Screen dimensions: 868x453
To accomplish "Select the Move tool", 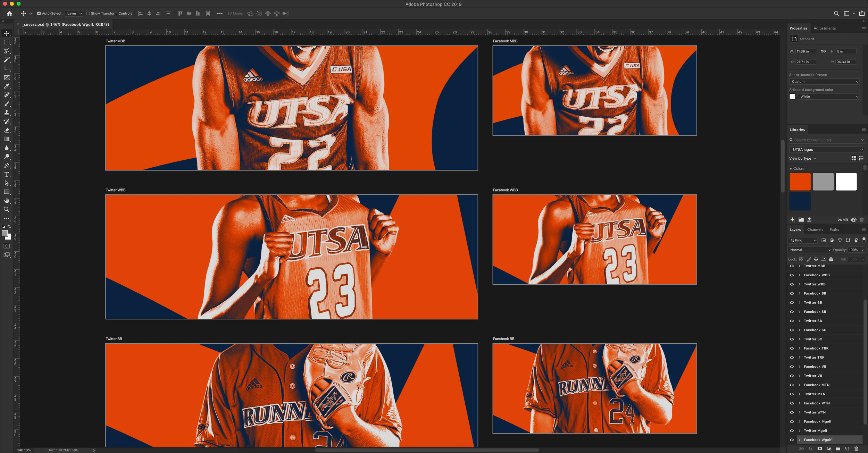I will [7, 33].
